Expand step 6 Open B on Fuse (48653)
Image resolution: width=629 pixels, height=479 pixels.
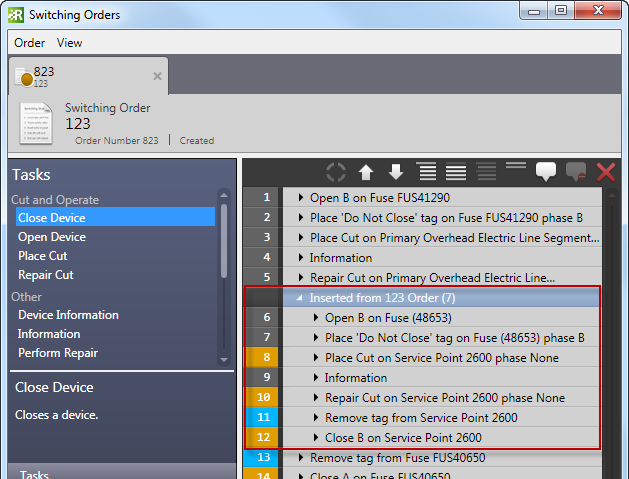click(316, 318)
